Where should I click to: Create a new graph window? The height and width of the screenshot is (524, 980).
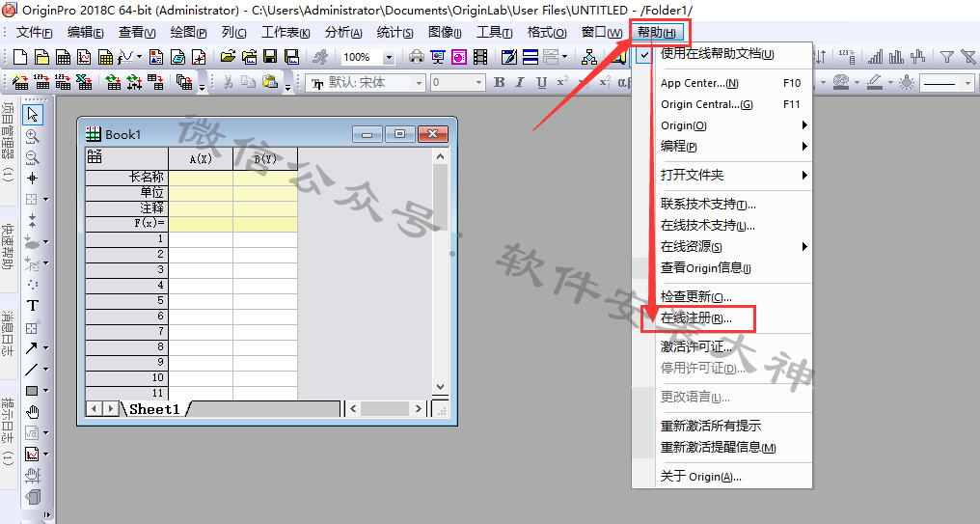pyautogui.click(x=84, y=58)
